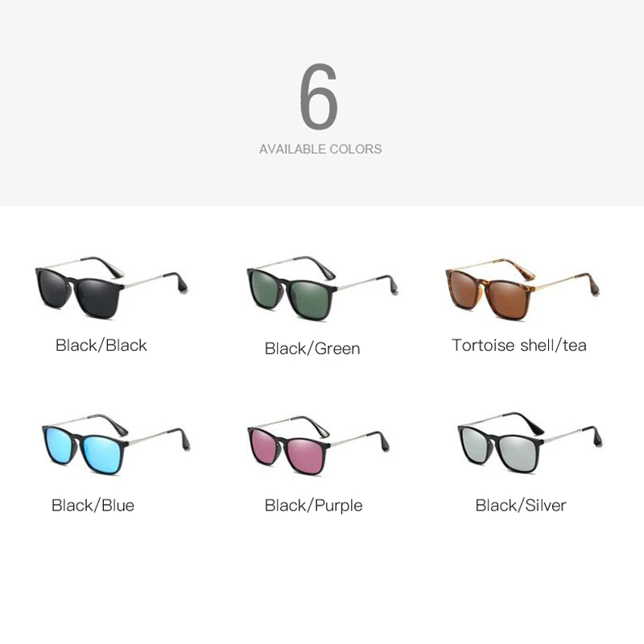The width and height of the screenshot is (644, 644).
Task: Click the Tortoise shell/tea label
Action: point(519,345)
